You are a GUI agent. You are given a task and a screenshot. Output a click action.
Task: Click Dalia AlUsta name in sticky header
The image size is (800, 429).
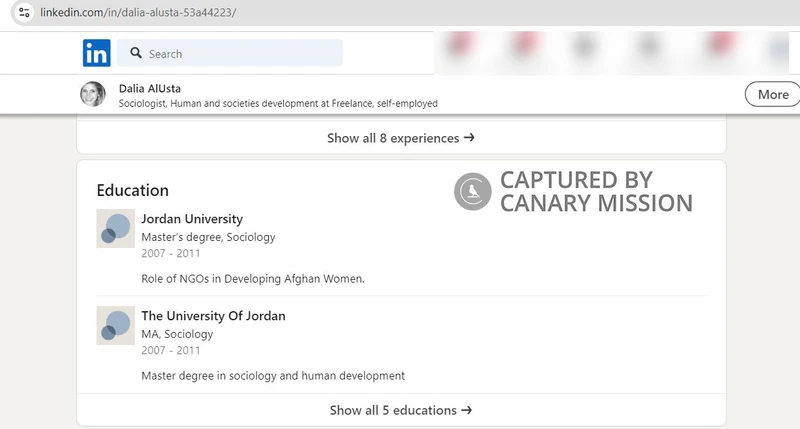(150, 88)
